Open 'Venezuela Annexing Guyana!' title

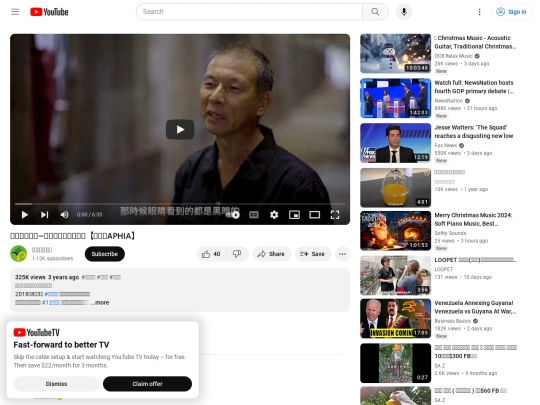pos(475,307)
